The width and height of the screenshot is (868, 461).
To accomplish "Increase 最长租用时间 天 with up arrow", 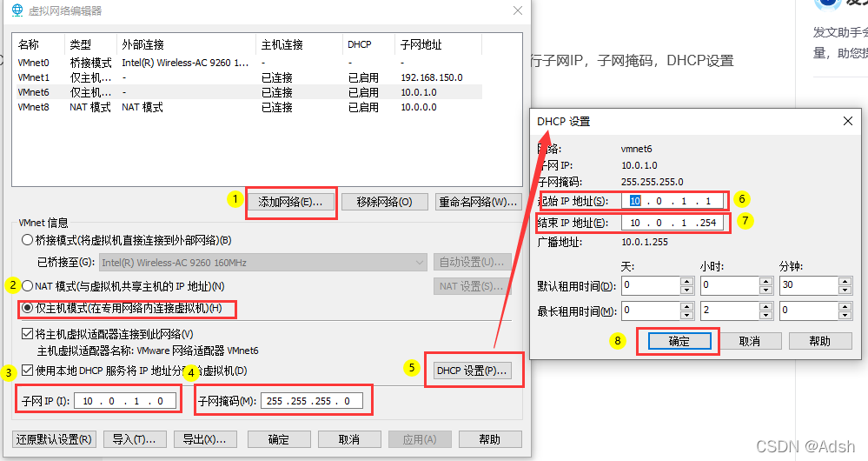I will click(687, 306).
